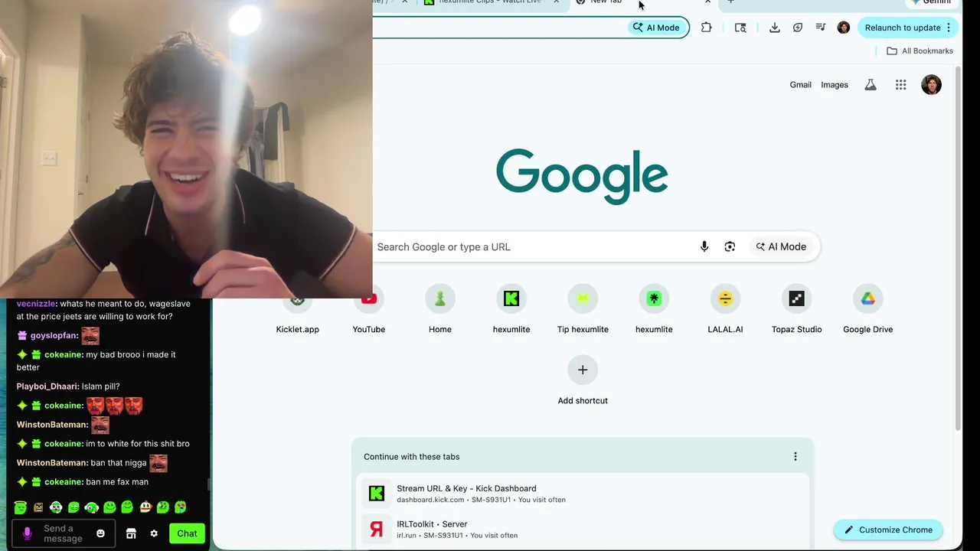Click username Playboi_Dhaari in chat
The image size is (980, 551).
tap(47, 386)
